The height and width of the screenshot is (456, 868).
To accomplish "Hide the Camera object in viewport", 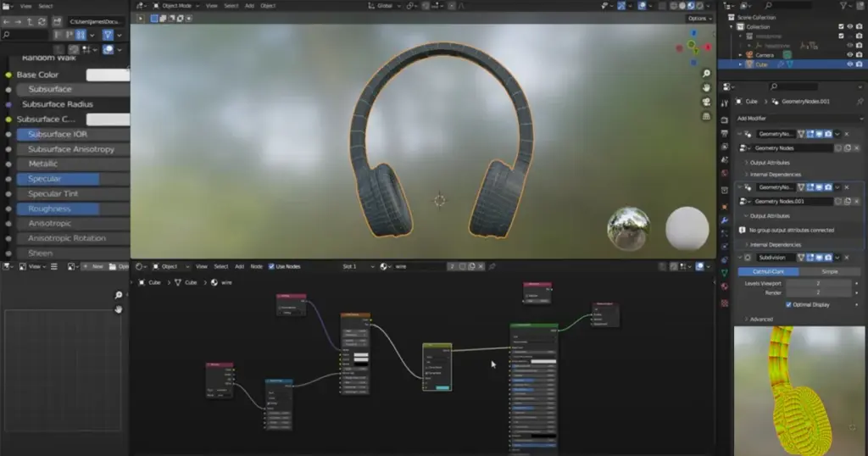I will tap(849, 55).
